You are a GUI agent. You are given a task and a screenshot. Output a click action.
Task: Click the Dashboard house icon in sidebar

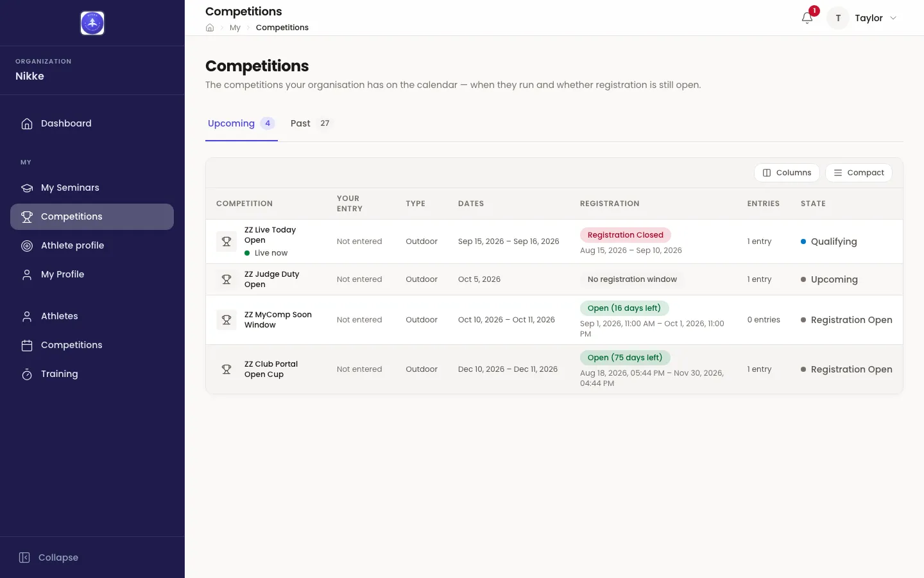[27, 123]
